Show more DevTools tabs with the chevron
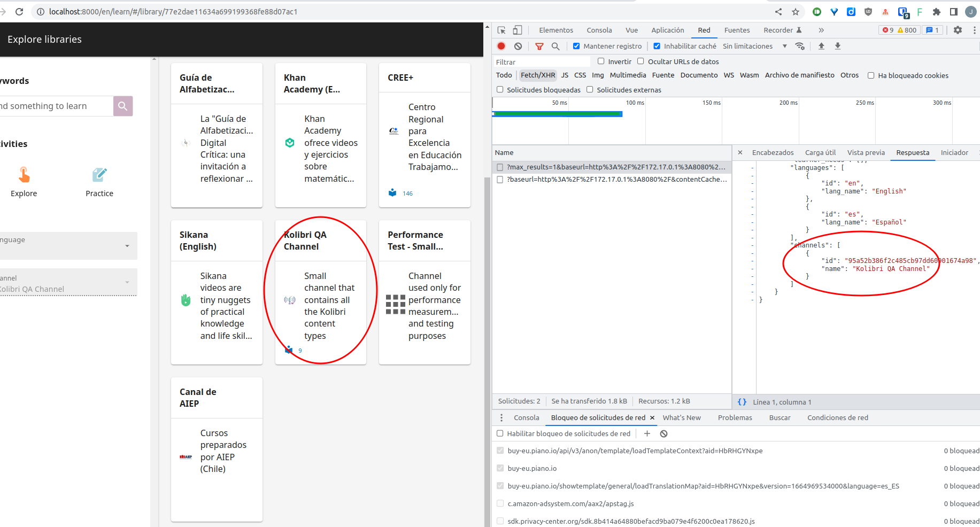The width and height of the screenshot is (980, 527). (x=821, y=30)
